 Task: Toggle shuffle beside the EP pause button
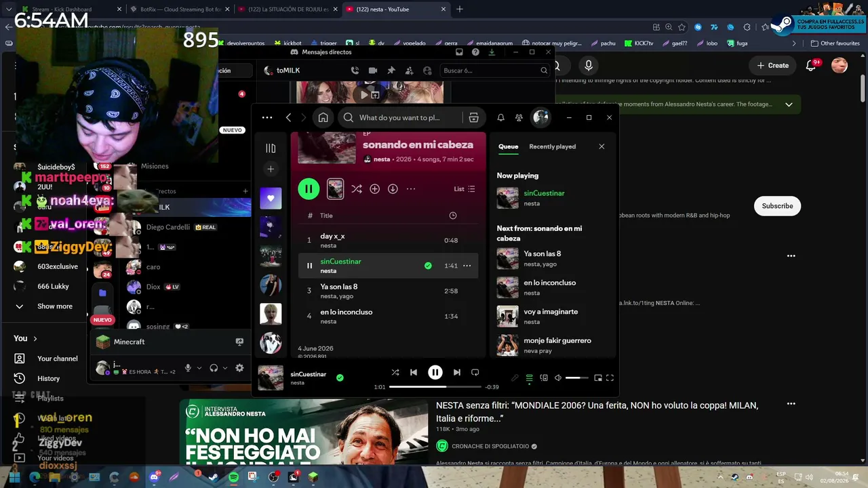pos(357,189)
